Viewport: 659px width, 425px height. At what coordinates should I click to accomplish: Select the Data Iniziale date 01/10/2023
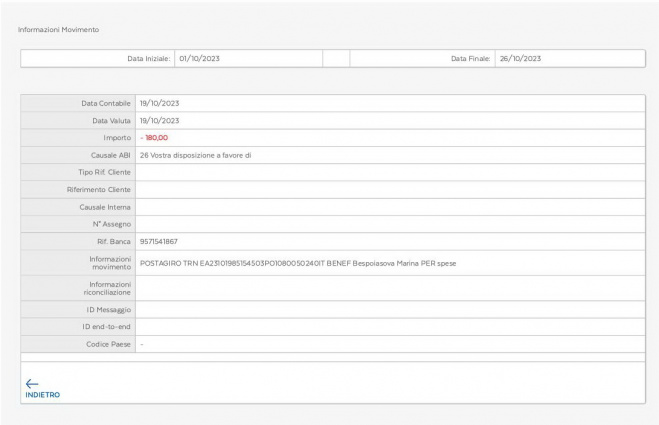[x=199, y=59]
